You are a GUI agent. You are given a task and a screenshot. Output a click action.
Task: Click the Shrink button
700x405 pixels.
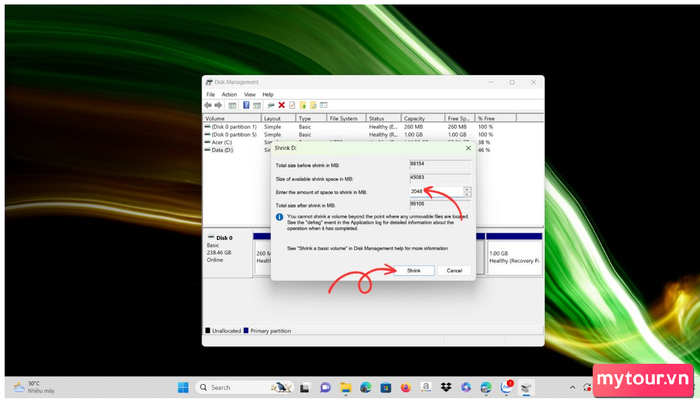point(414,270)
